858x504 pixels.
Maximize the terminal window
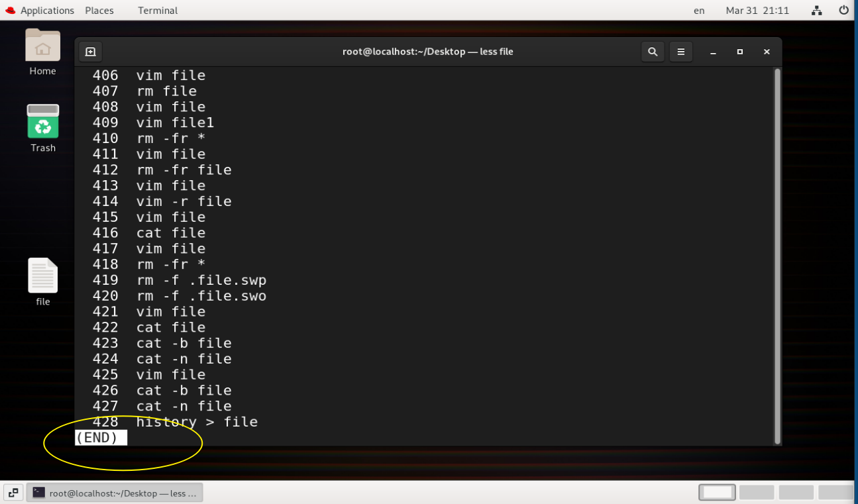pyautogui.click(x=740, y=52)
